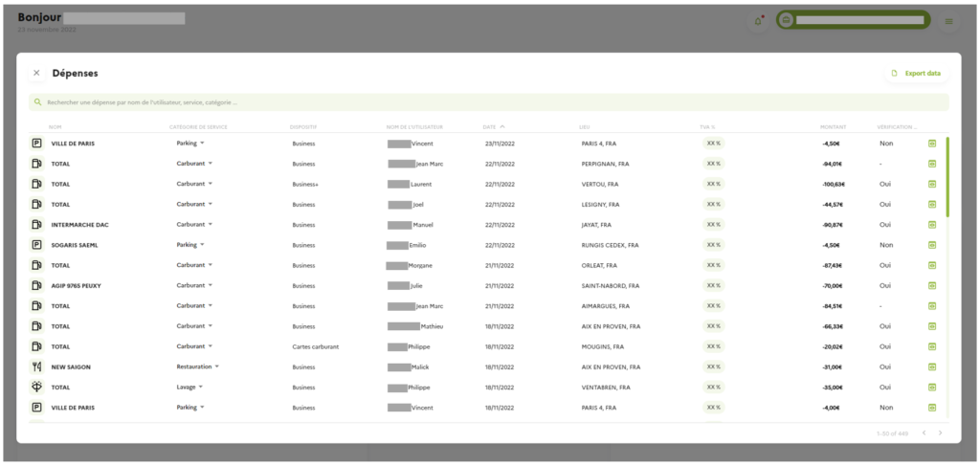Image resolution: width=980 pixels, height=466 pixels.
Task: Open the receipt icon for the -87,43€ expense
Action: tap(932, 265)
